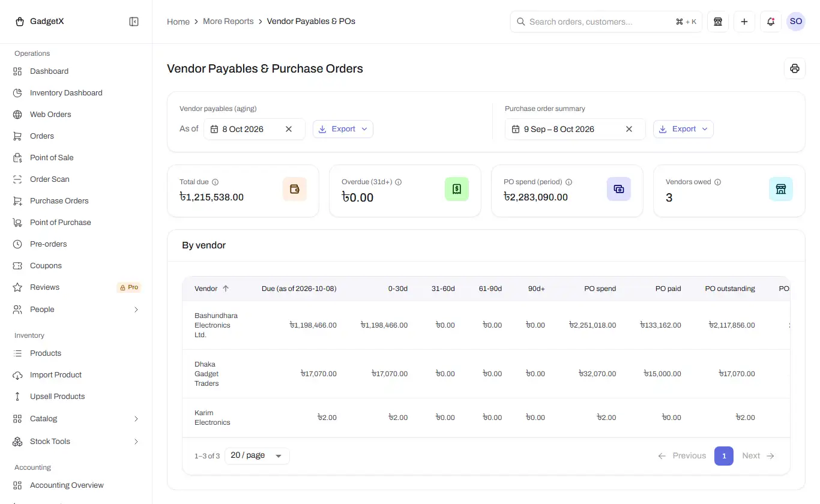Viewport: 820px width, 504px height.
Task: Open Products in Inventory section
Action: (x=76, y=353)
